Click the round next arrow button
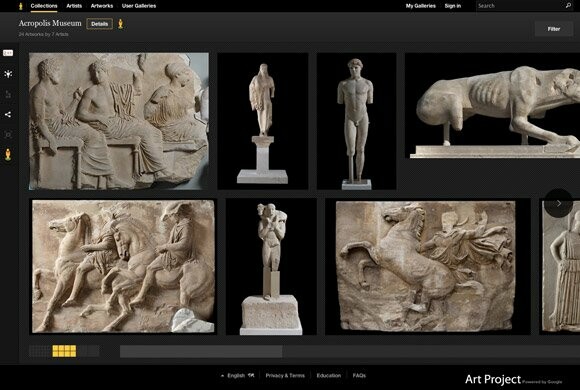Viewport: 580px width, 390px height. tap(559, 203)
